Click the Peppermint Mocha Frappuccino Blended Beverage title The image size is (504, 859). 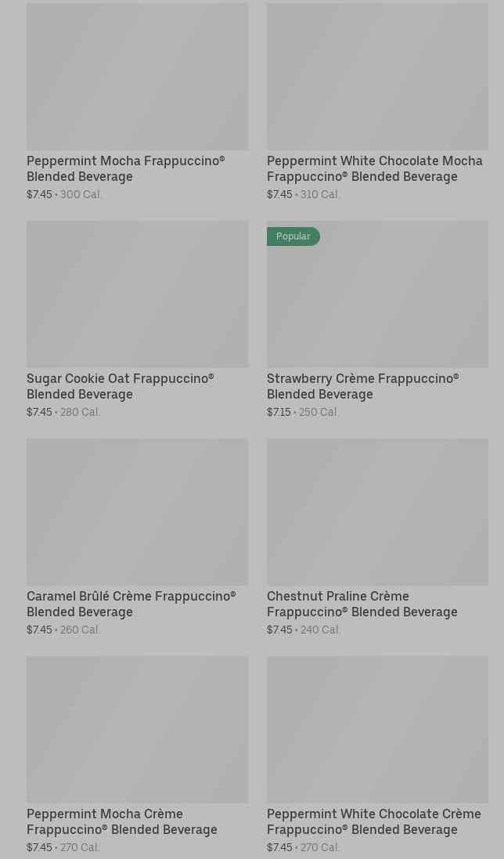pos(125,168)
